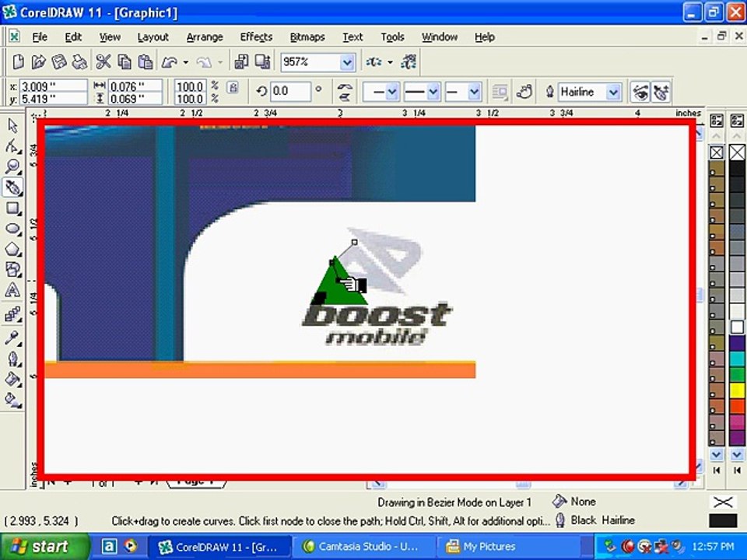Select the Zoom tool in the toolbox
Viewport: 747px width, 560px height.
12,166
